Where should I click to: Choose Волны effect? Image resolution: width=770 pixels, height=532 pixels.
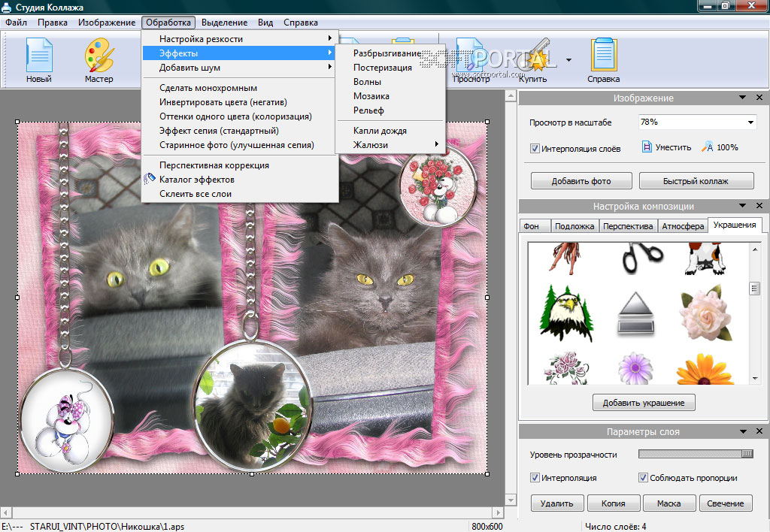click(x=390, y=81)
